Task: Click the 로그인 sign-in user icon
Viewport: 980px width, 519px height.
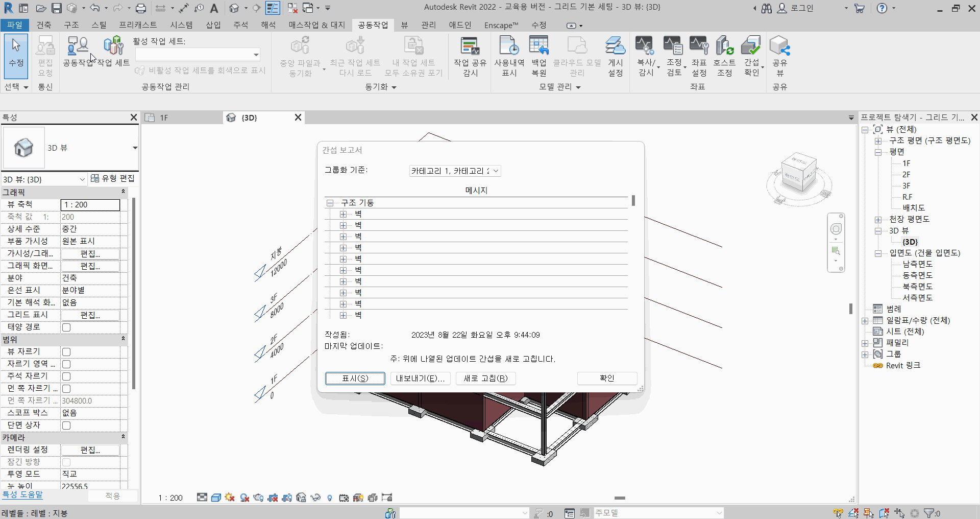Action: [782, 8]
